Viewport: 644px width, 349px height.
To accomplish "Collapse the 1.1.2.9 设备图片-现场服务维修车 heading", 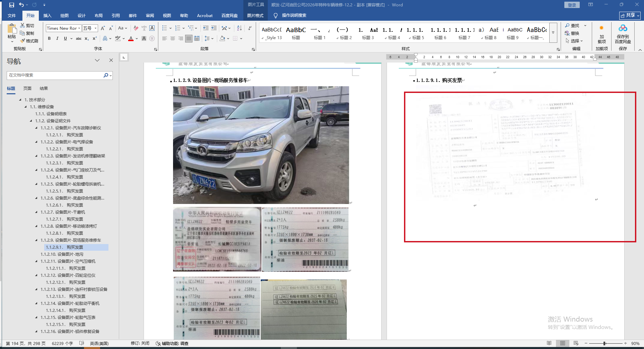I will [36, 240].
